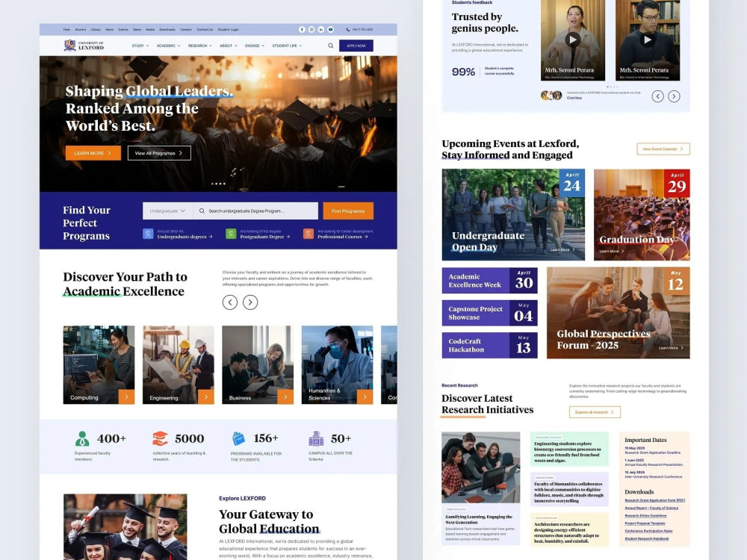
Task: Expand the STUDY menu
Action: point(140,46)
